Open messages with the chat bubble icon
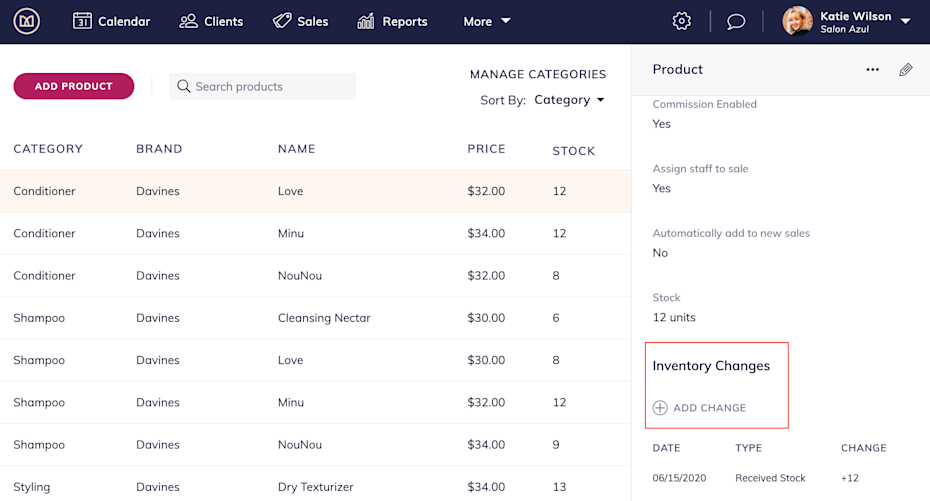The image size is (930, 501). click(x=735, y=22)
